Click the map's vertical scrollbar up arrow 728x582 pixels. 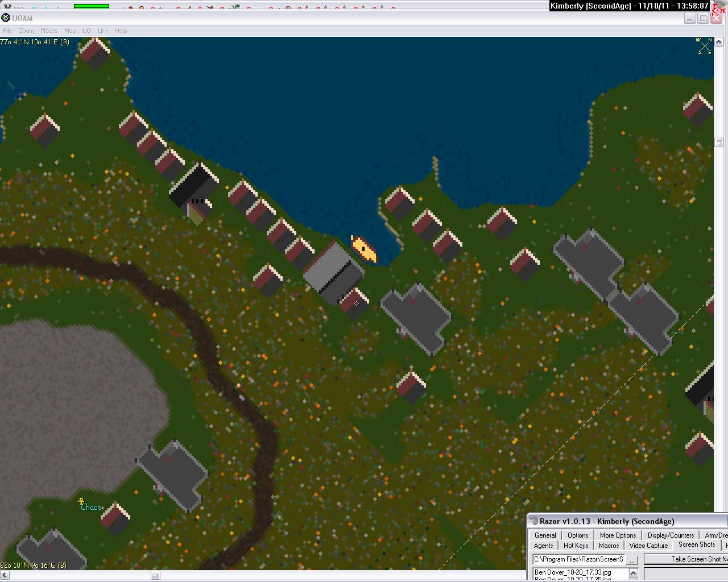click(x=719, y=42)
